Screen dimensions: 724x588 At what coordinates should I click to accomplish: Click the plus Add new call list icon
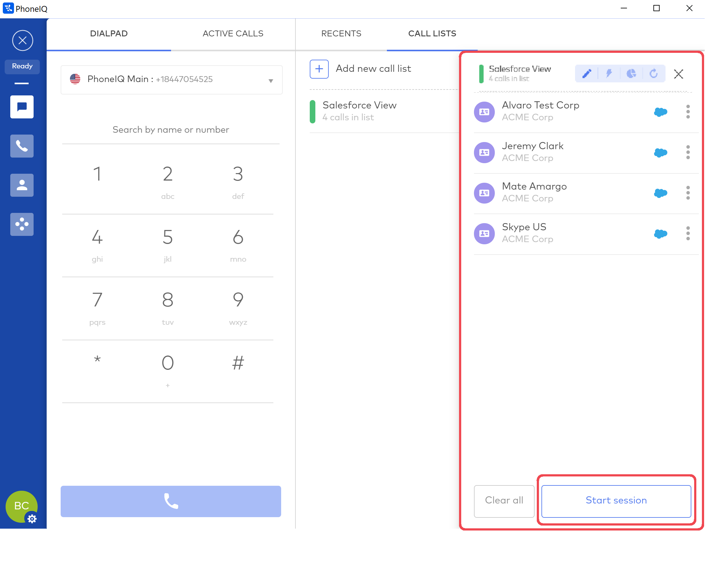coord(319,69)
